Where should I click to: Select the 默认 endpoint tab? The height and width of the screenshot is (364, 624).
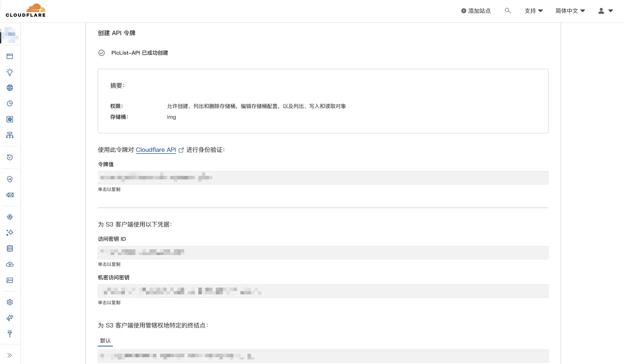click(105, 341)
